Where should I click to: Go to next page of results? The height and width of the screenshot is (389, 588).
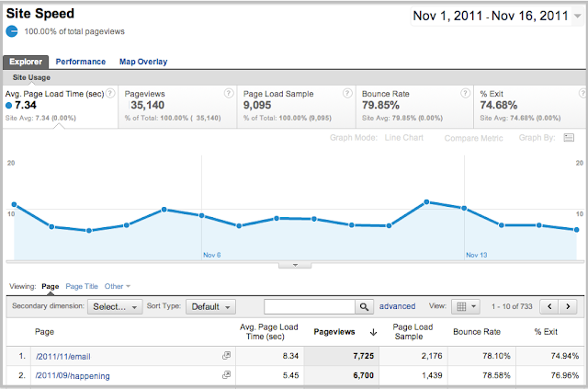pos(571,306)
